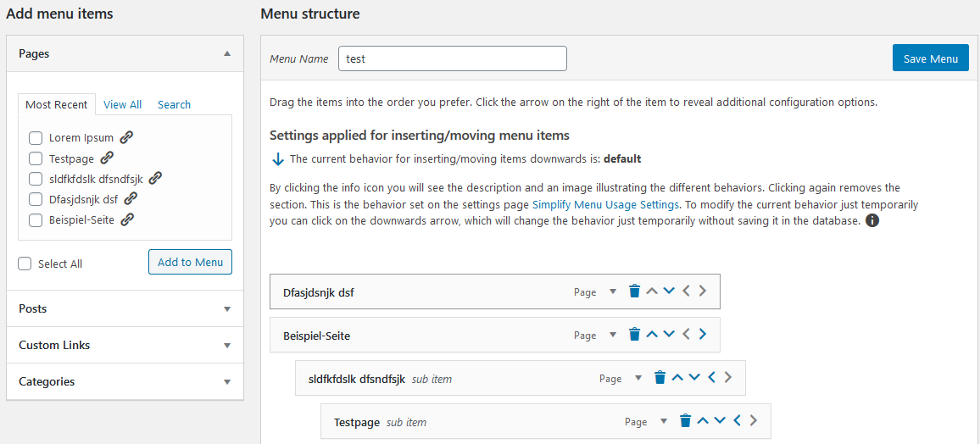Expand the Posts section
Screen dimensions: 980x444
pyautogui.click(x=226, y=309)
